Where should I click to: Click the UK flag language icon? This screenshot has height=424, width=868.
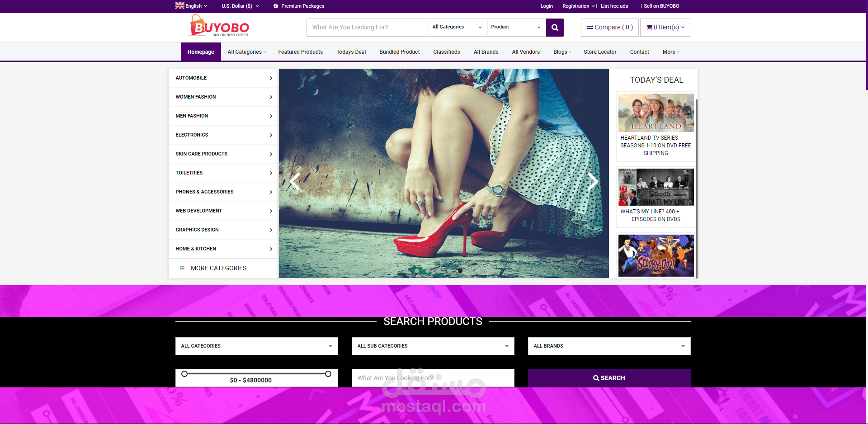(179, 6)
